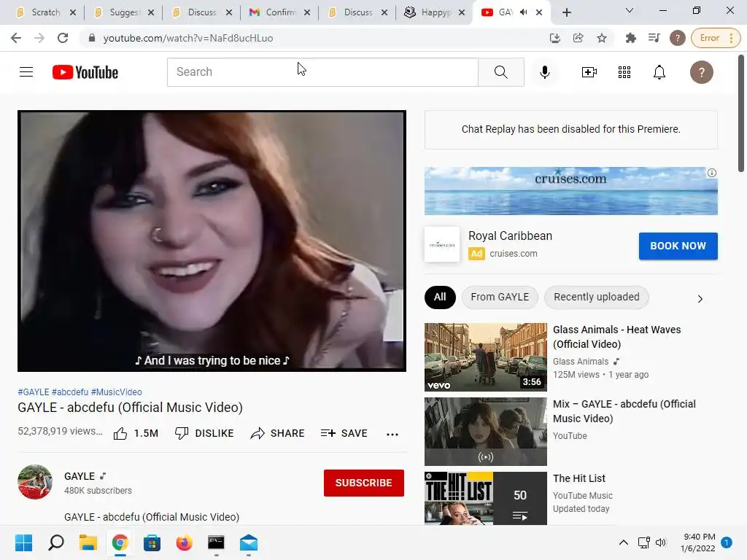747x560 pixels.
Task: Open File Explorer from the taskbar
Action: [x=88, y=542]
